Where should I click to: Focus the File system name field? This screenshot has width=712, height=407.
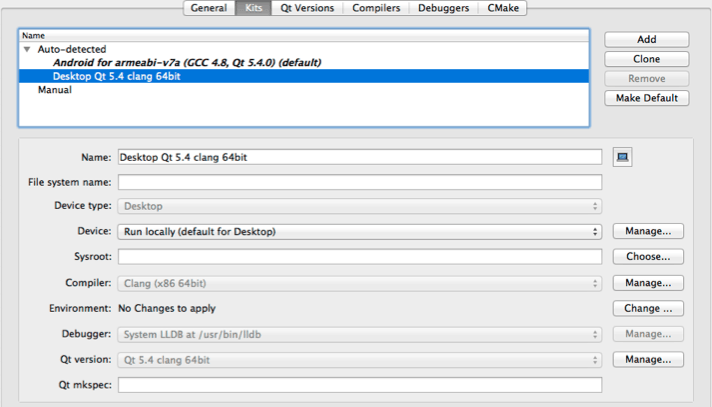[360, 182]
